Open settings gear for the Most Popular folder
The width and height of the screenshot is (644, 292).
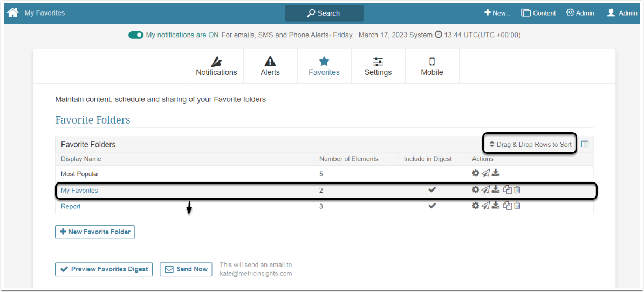475,173
